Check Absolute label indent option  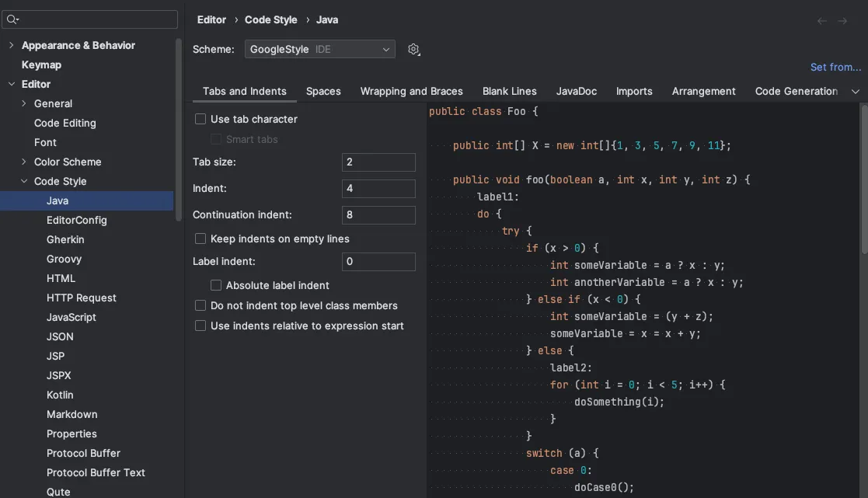pyautogui.click(x=216, y=286)
